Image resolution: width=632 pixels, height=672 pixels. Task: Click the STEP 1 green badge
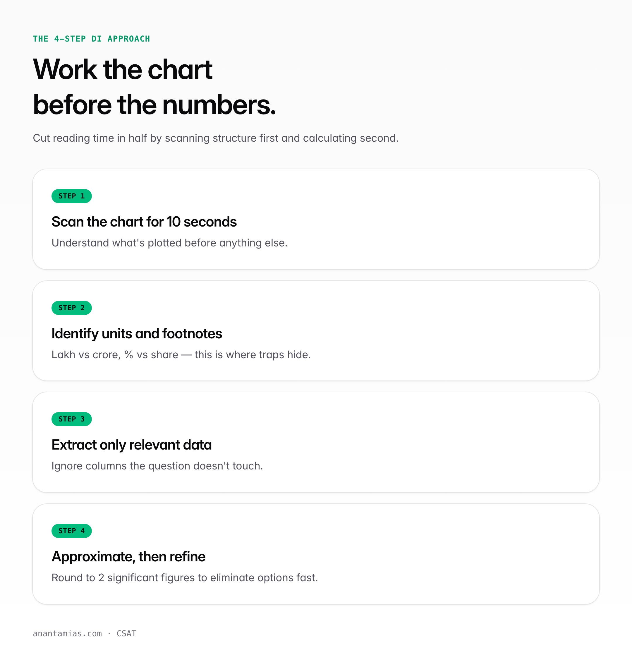72,196
